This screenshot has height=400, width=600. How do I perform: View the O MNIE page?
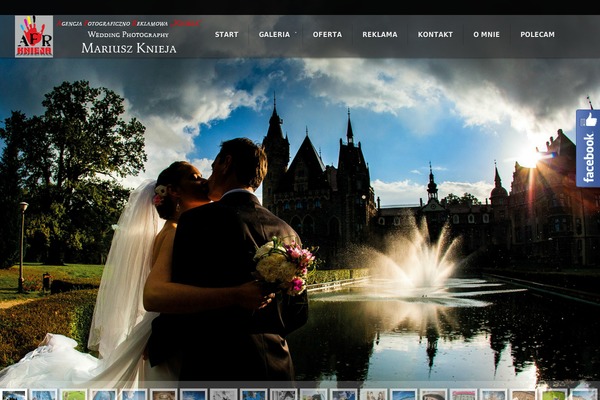[486, 34]
